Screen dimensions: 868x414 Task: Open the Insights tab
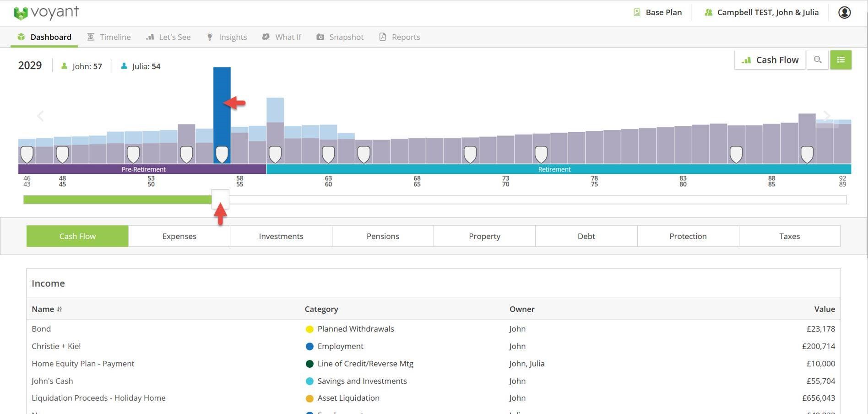pyautogui.click(x=227, y=37)
